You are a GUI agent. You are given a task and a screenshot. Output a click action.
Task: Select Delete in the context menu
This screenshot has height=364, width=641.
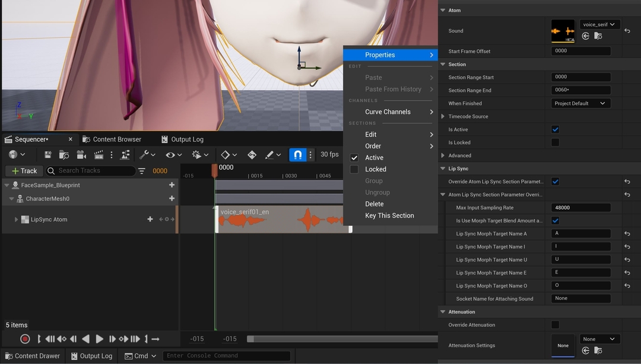pyautogui.click(x=374, y=203)
